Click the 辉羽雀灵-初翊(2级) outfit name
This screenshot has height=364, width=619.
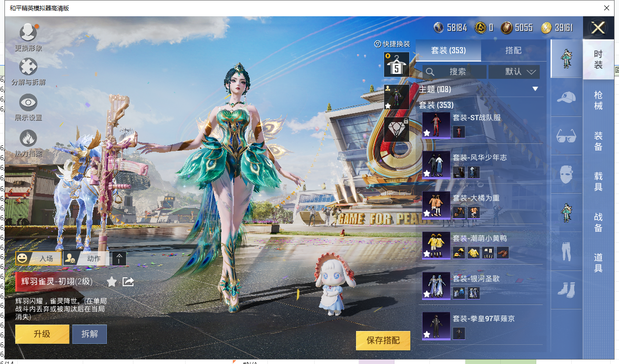point(57,282)
